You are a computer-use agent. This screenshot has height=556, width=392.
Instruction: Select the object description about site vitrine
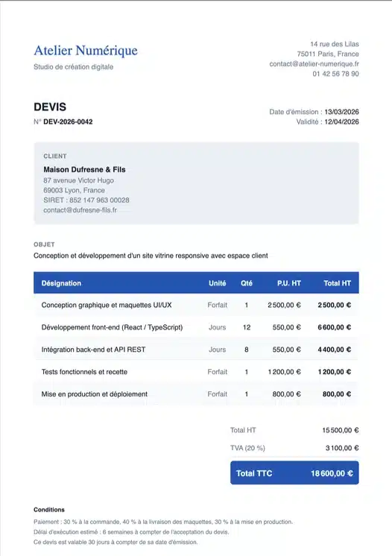coord(151,256)
